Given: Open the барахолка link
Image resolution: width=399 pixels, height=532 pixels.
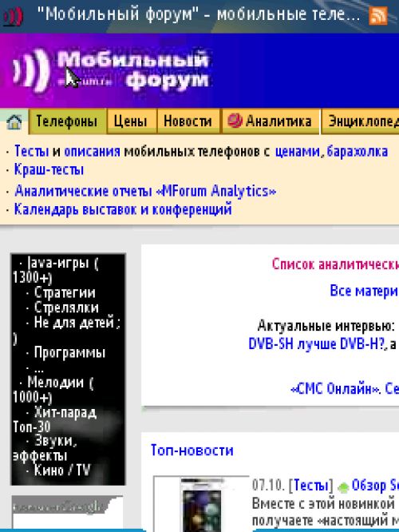Looking at the screenshot, I should point(358,151).
